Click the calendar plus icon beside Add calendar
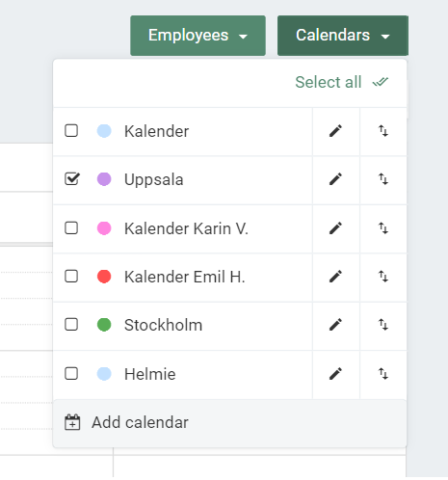Image resolution: width=448 pixels, height=480 pixels. coord(72,422)
